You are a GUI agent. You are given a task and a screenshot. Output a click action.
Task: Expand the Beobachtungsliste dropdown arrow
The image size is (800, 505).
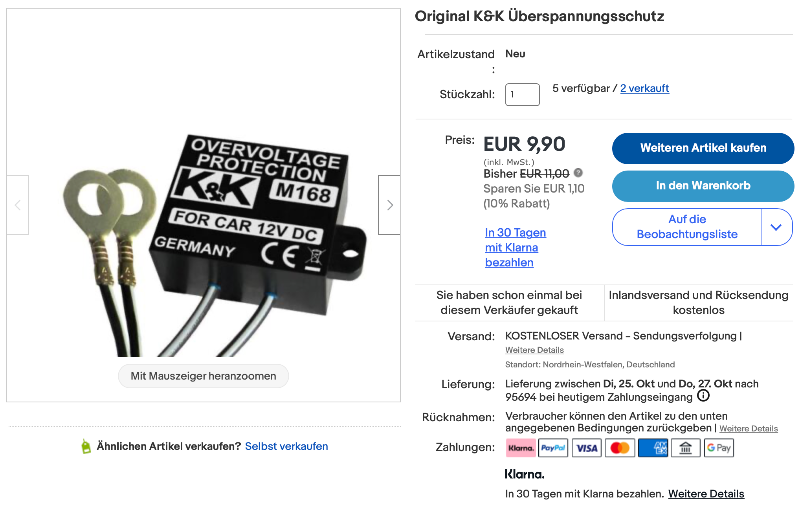click(x=776, y=227)
